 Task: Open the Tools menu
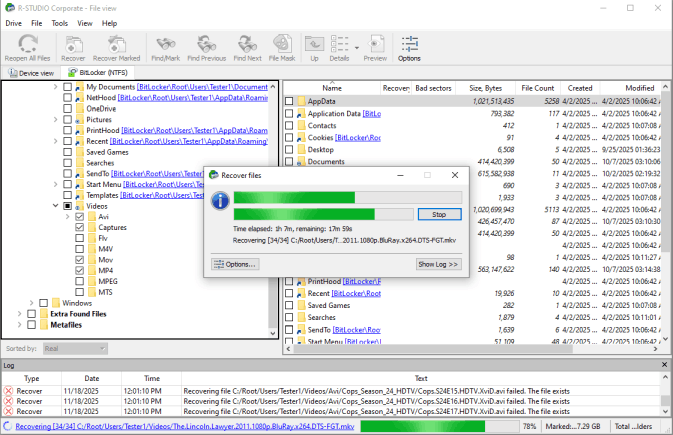60,22
